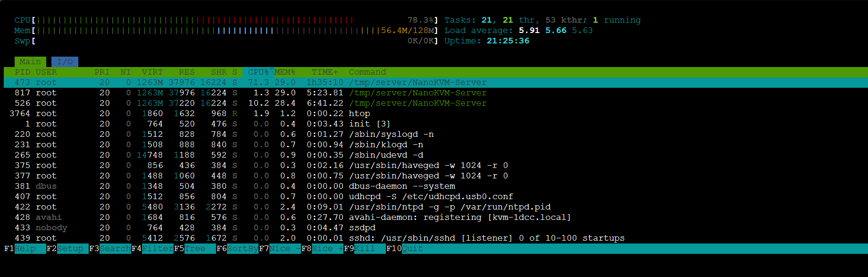The width and height of the screenshot is (868, 277).
Task: Sort by the RES column header
Action: click(x=187, y=72)
